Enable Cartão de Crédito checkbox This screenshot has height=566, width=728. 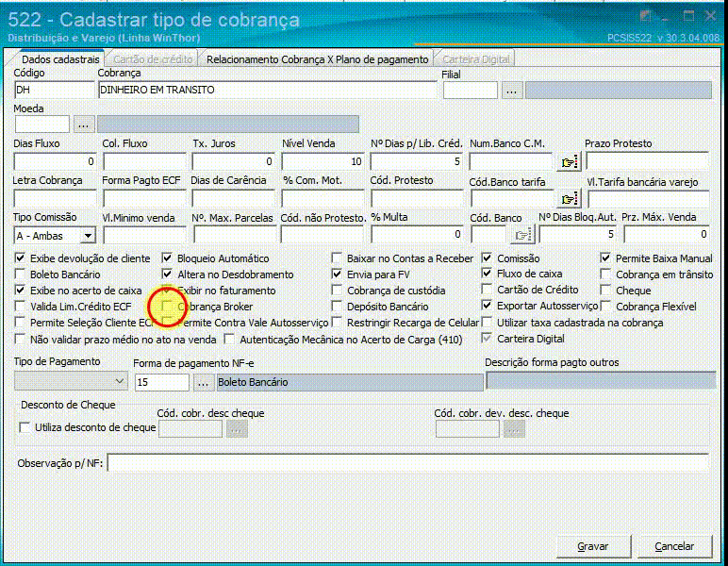(487, 290)
